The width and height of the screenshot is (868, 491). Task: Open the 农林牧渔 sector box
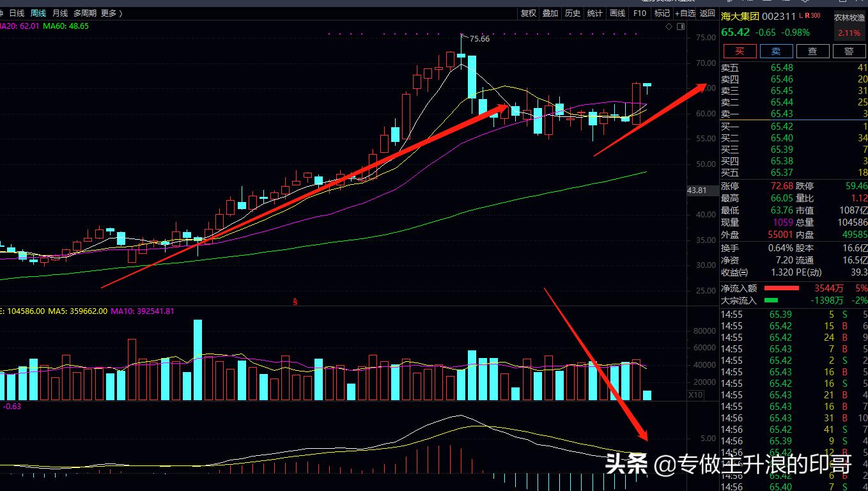click(849, 26)
